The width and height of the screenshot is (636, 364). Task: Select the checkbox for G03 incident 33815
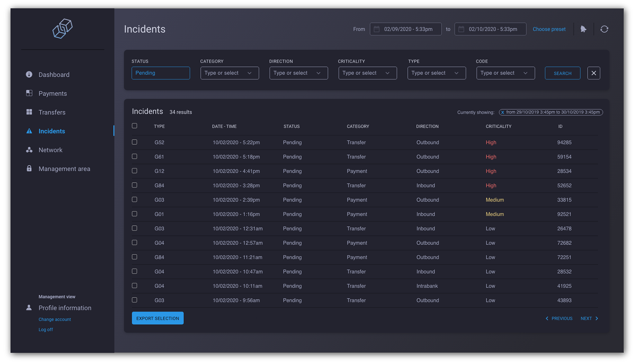pos(134,200)
